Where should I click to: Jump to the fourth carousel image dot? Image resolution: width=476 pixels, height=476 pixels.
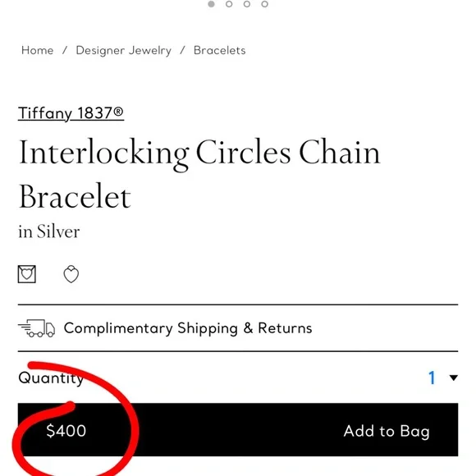click(265, 4)
